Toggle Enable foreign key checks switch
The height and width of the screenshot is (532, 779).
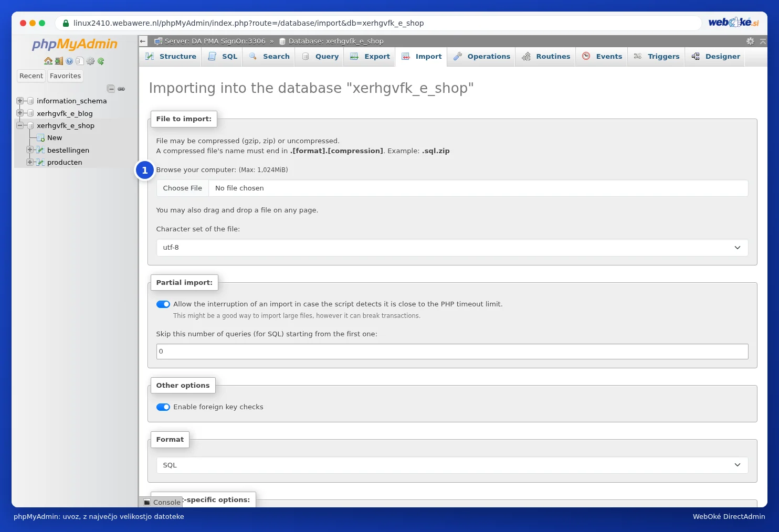pyautogui.click(x=163, y=407)
